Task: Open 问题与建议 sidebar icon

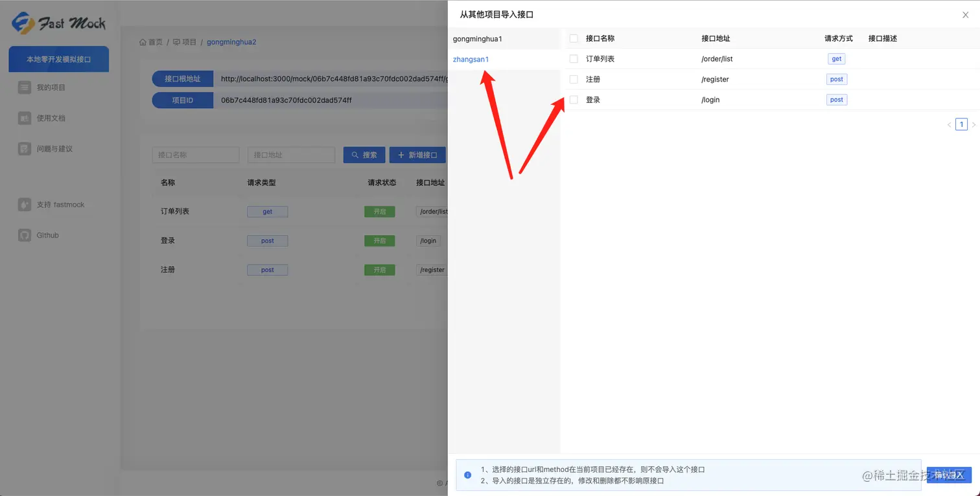Action: (25, 149)
